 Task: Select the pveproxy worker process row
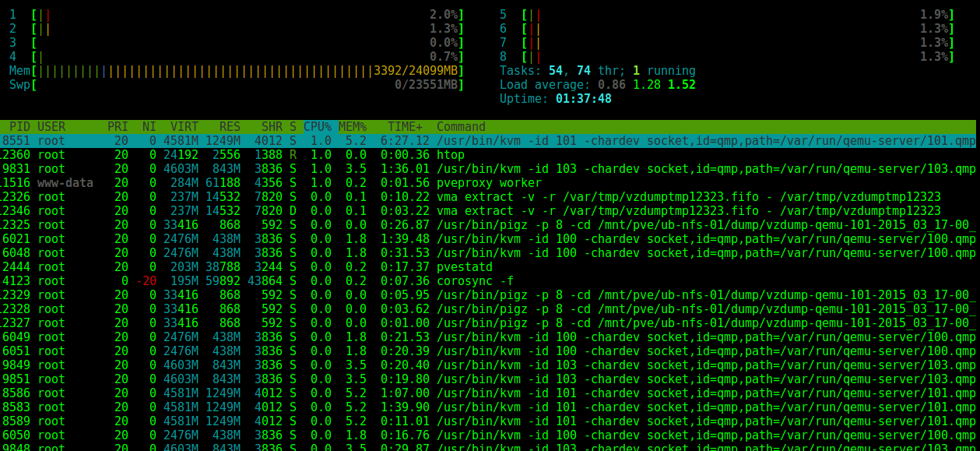pos(311,182)
